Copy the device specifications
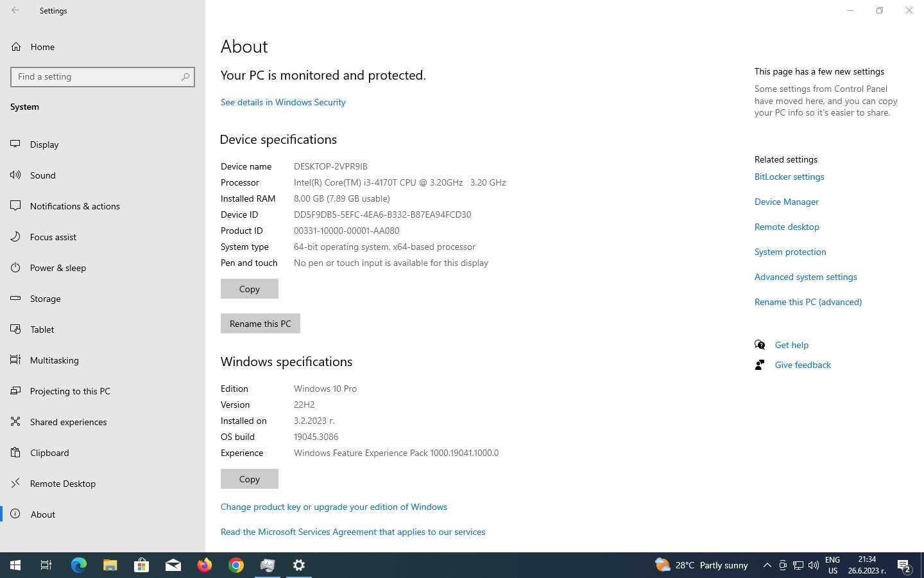The height and width of the screenshot is (578, 924). pos(250,289)
